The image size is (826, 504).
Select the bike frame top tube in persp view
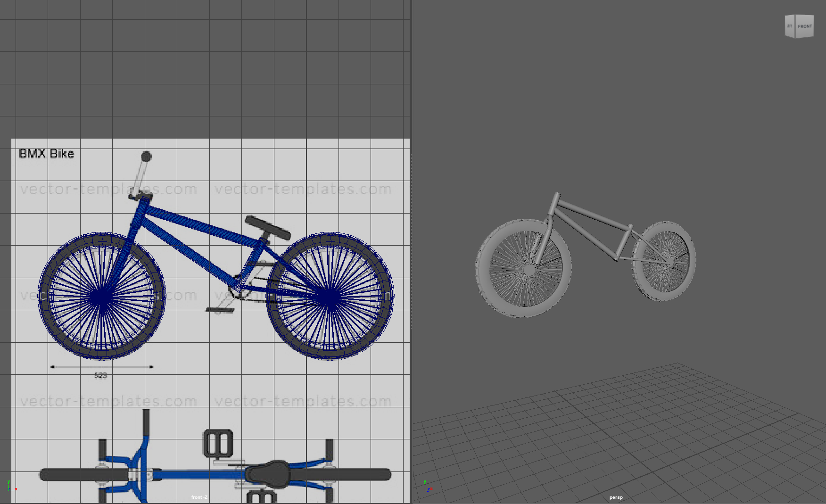tap(594, 215)
